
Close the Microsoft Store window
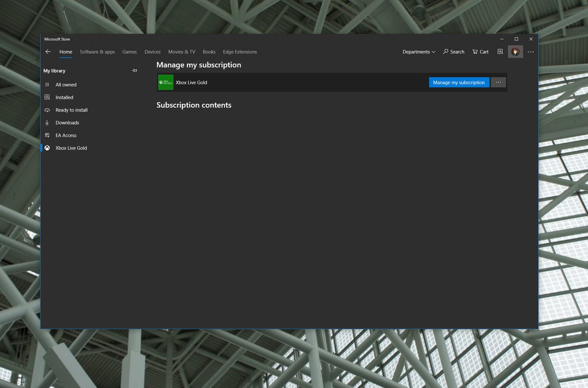pos(531,39)
